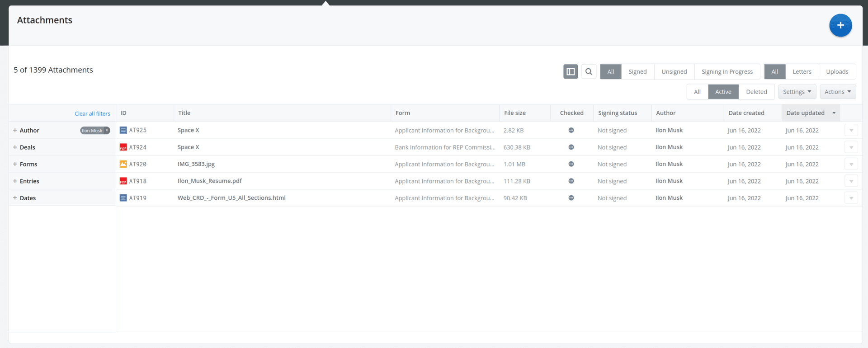The width and height of the screenshot is (868, 348).
Task: Select the Signed filter option
Action: pos(637,71)
